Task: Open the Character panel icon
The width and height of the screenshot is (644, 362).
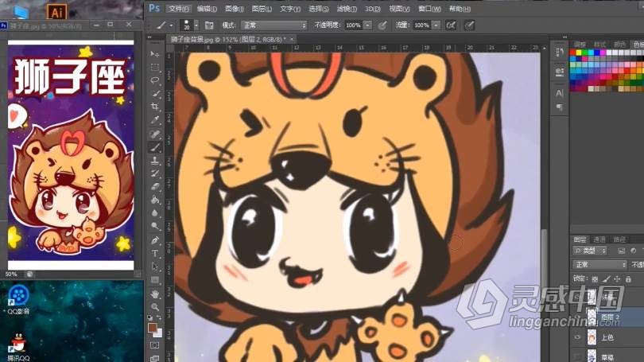Action: click(560, 93)
